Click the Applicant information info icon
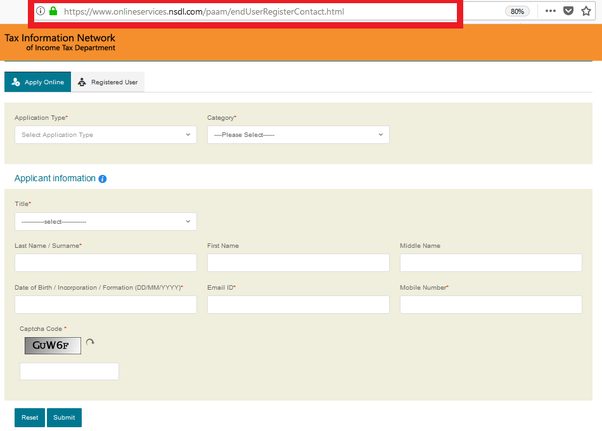The height and width of the screenshot is (431, 602). [103, 179]
